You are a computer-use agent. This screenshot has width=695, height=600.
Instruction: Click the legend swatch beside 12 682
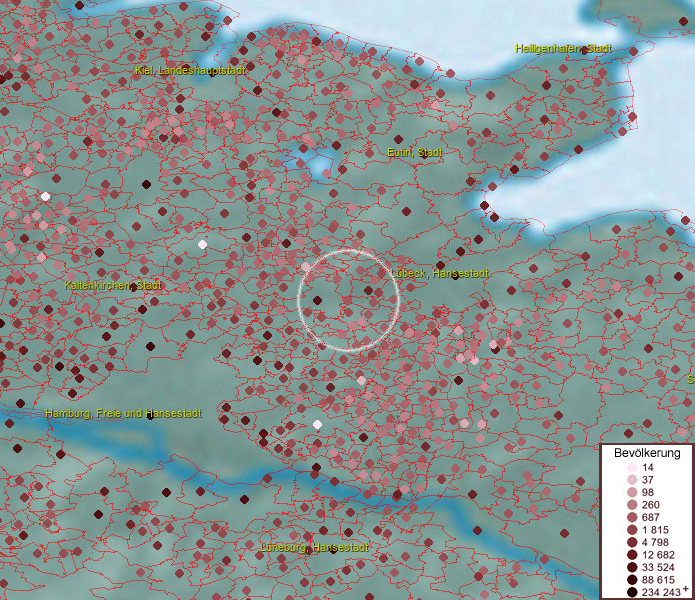click(x=632, y=555)
